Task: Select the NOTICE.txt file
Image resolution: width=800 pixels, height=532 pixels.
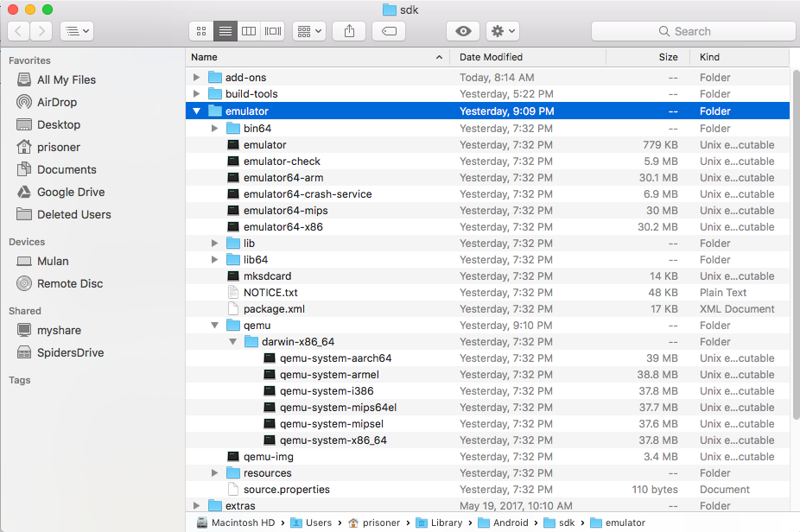Action: point(487,292)
